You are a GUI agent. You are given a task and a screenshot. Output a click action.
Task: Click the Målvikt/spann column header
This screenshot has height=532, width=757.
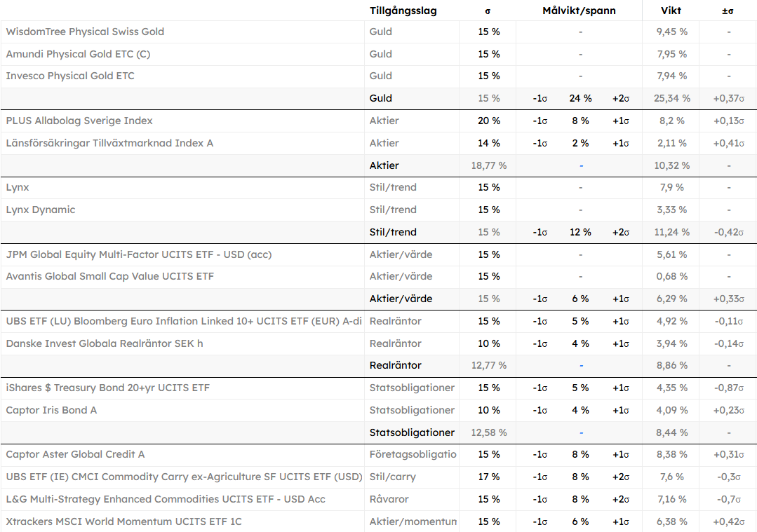[x=579, y=11]
